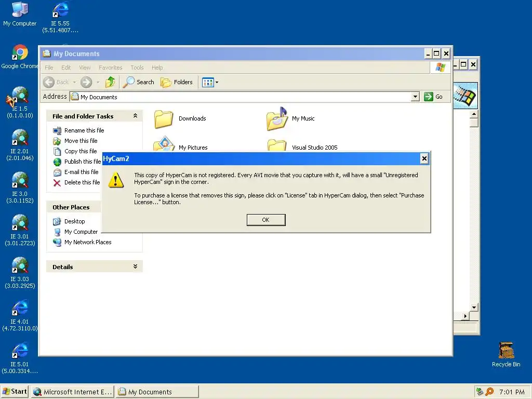
Task: Launch IE 2.01 desktop shortcut
Action: (x=20, y=145)
